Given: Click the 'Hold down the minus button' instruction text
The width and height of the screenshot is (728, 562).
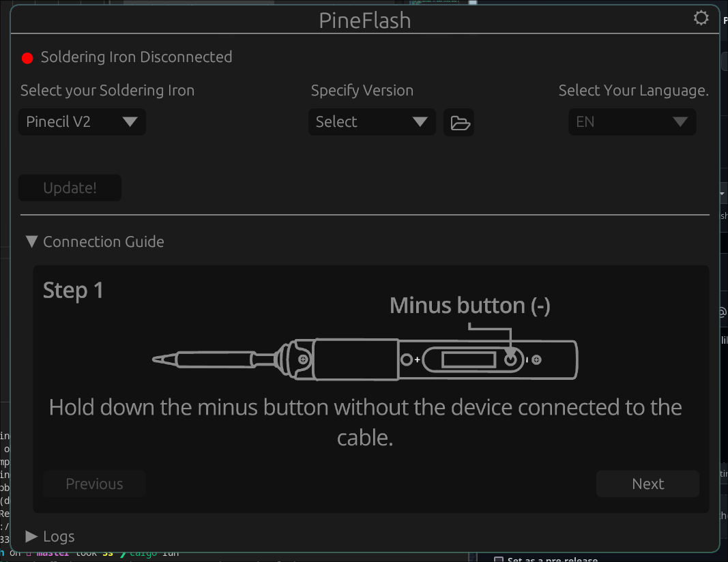Looking at the screenshot, I should point(366,422).
